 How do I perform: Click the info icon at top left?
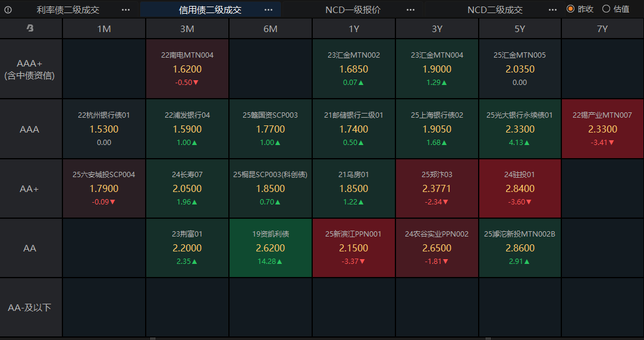[8, 10]
